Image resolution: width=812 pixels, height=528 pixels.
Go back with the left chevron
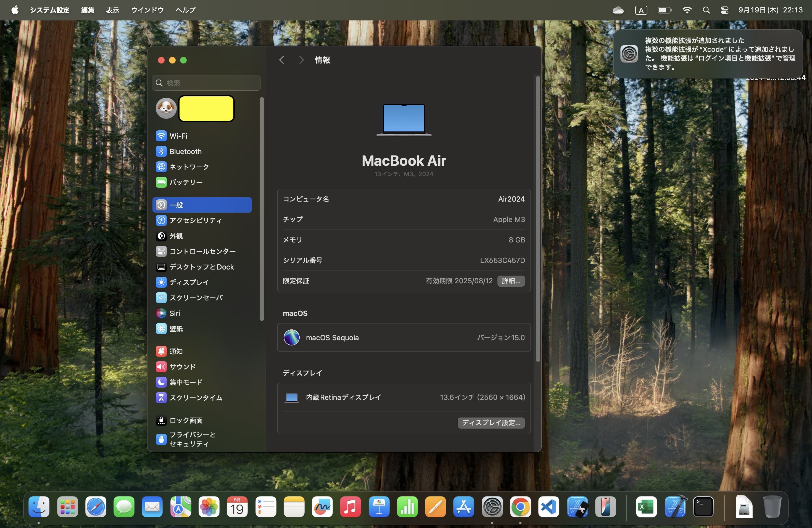(x=281, y=60)
